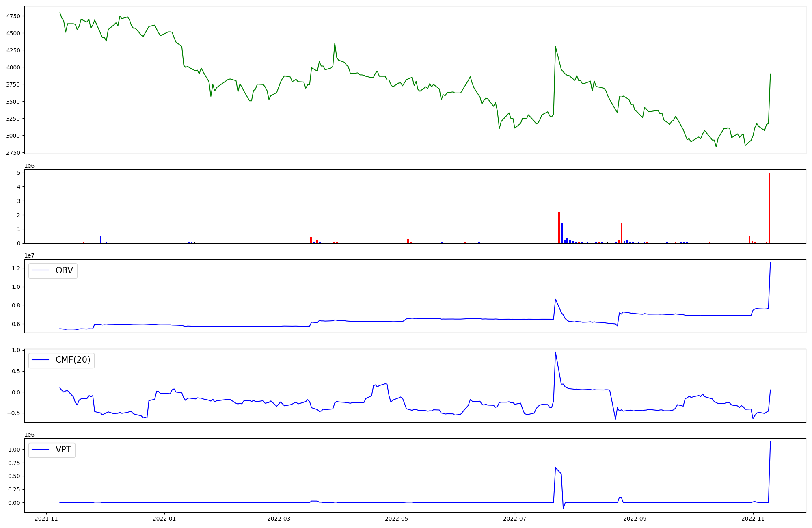Click the VPT legend label
Viewport: 812px width, 528px height.
click(63, 450)
